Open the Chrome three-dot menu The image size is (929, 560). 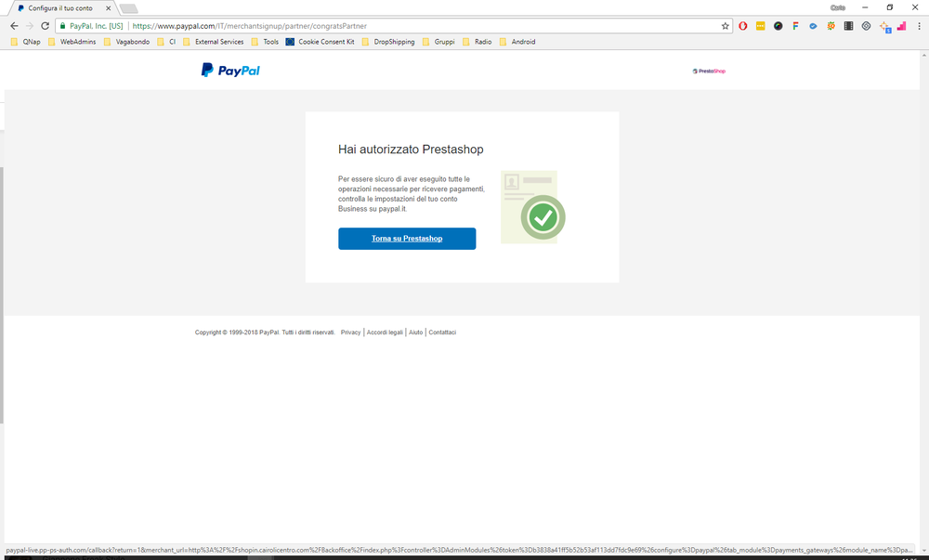(918, 26)
